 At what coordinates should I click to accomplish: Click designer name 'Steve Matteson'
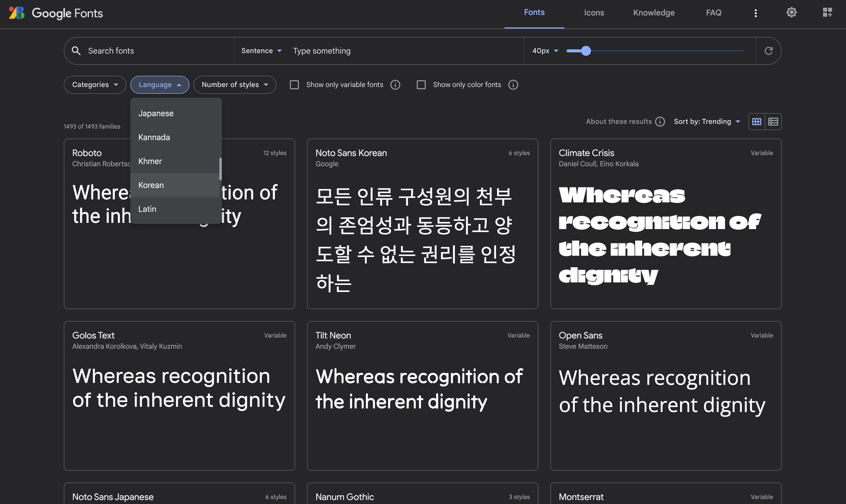(583, 346)
